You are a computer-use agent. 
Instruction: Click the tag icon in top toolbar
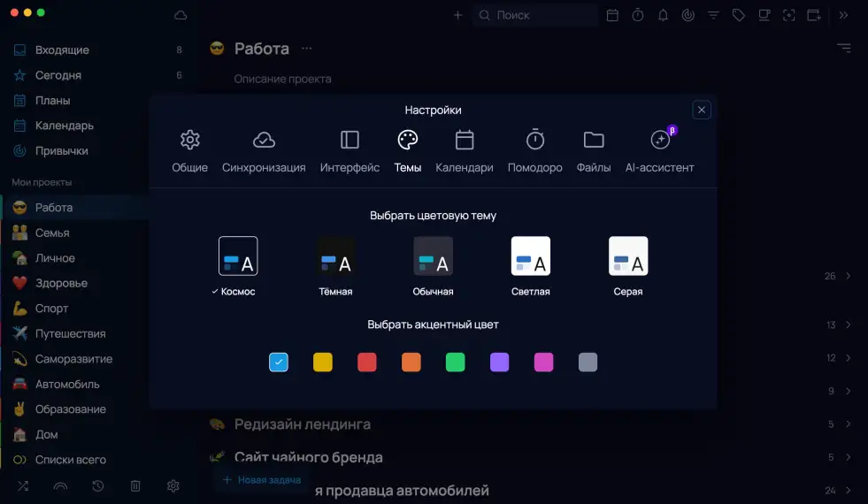pos(739,15)
